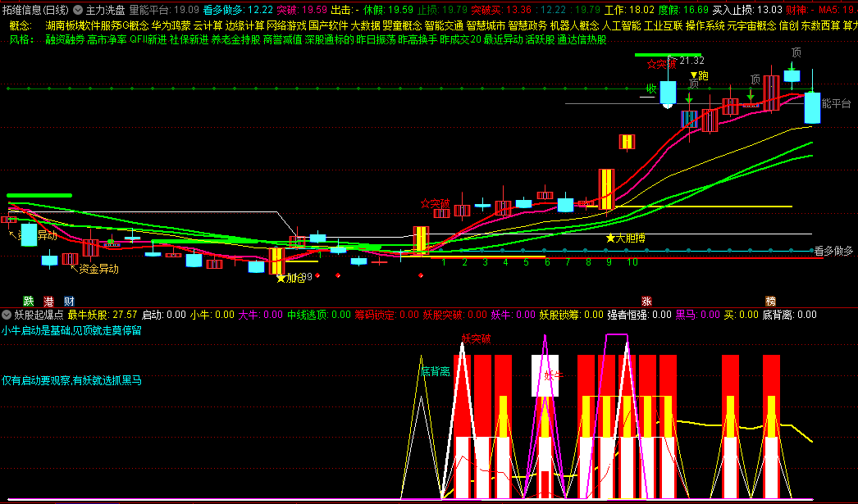This screenshot has width=858, height=504.
Task: Open the 深股通标的 style tag
Action: click(x=330, y=40)
